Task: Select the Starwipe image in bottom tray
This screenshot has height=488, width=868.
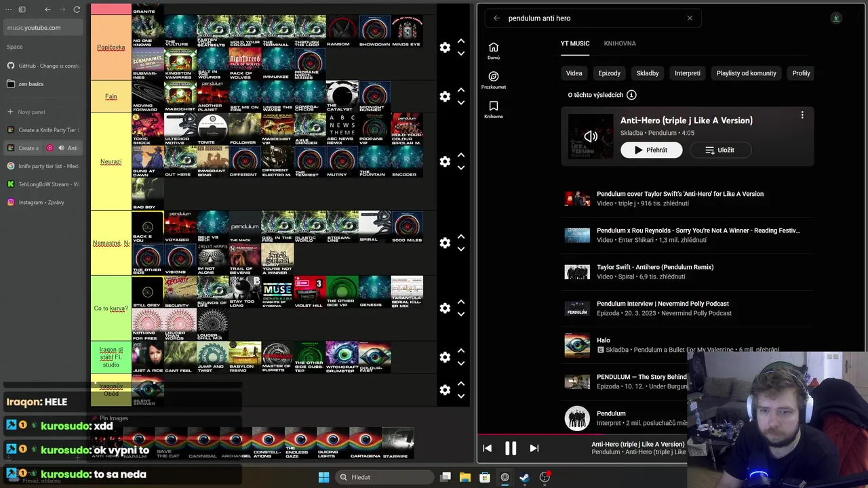Action: coord(398,443)
